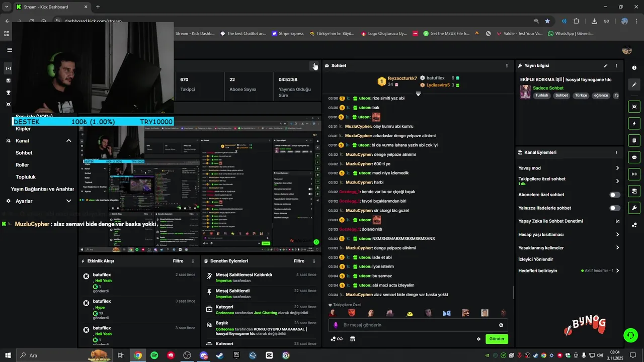This screenshot has height=362, width=644.
Task: Click the chat bubble icon in right sidebar
Action: click(x=634, y=157)
